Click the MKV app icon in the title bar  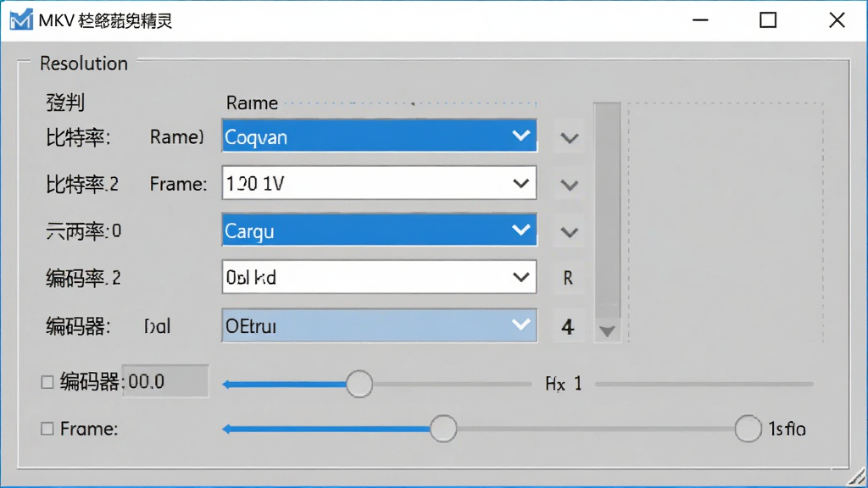point(21,20)
